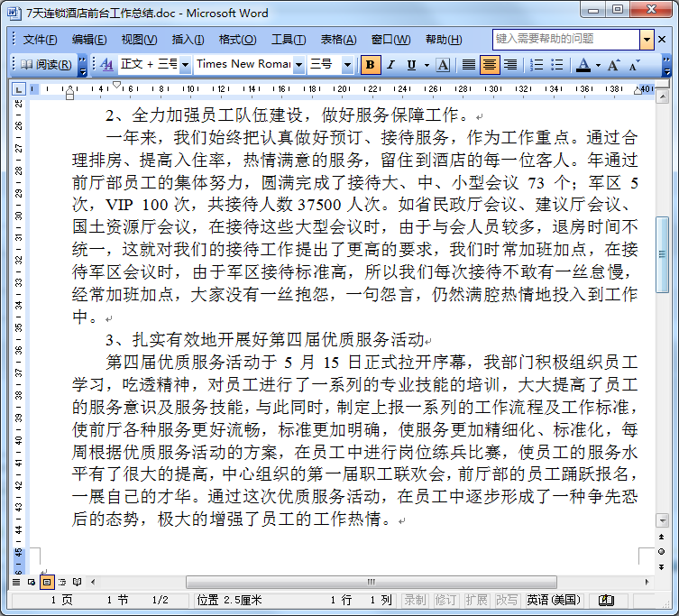
Task: Select align right icon
Action: (510, 65)
